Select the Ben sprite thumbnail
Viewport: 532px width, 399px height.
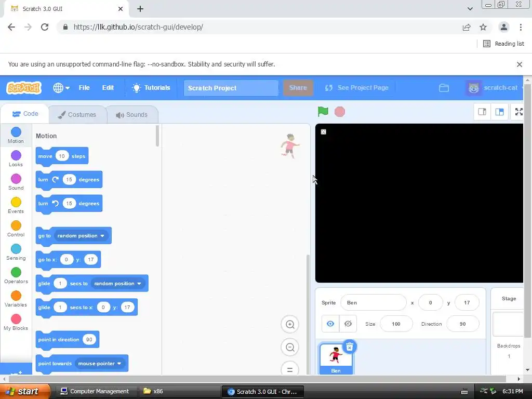[336, 359]
